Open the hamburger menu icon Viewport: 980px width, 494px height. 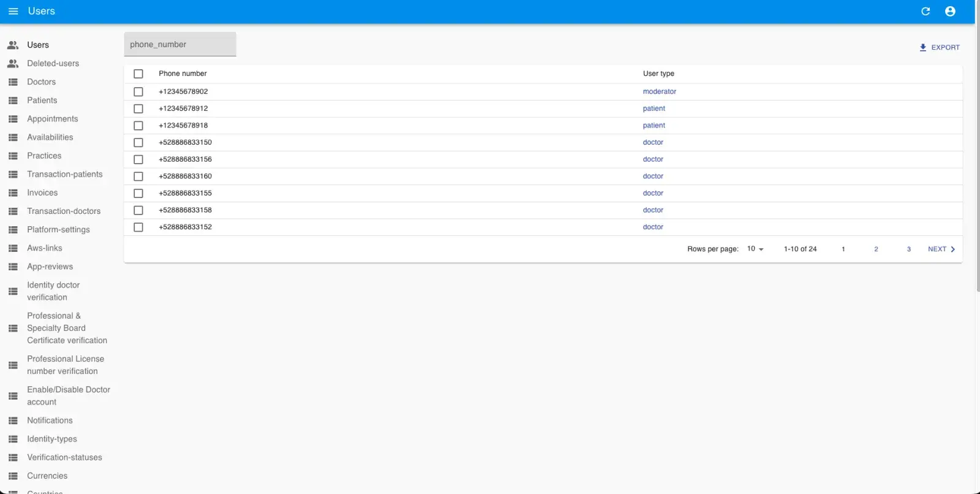tap(13, 11)
